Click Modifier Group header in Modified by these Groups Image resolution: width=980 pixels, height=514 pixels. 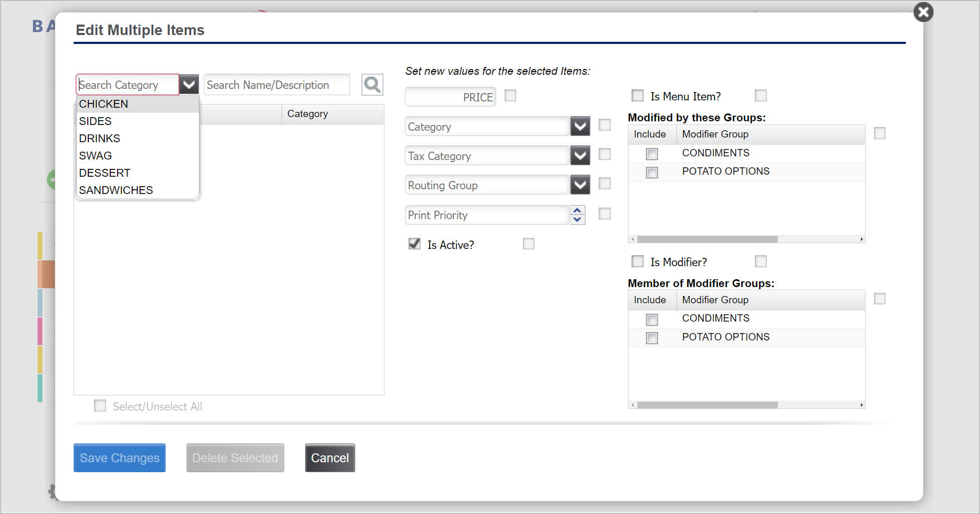(x=771, y=134)
